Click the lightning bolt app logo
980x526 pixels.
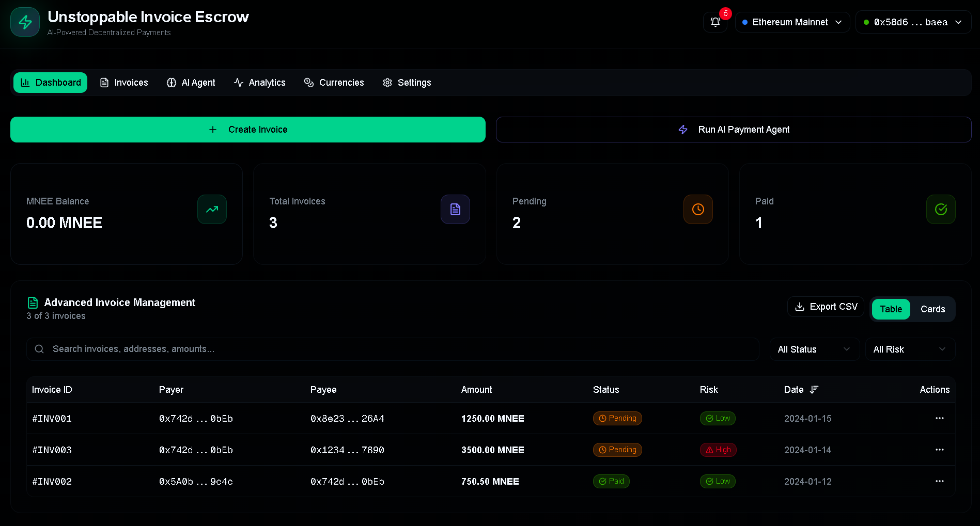[25, 22]
